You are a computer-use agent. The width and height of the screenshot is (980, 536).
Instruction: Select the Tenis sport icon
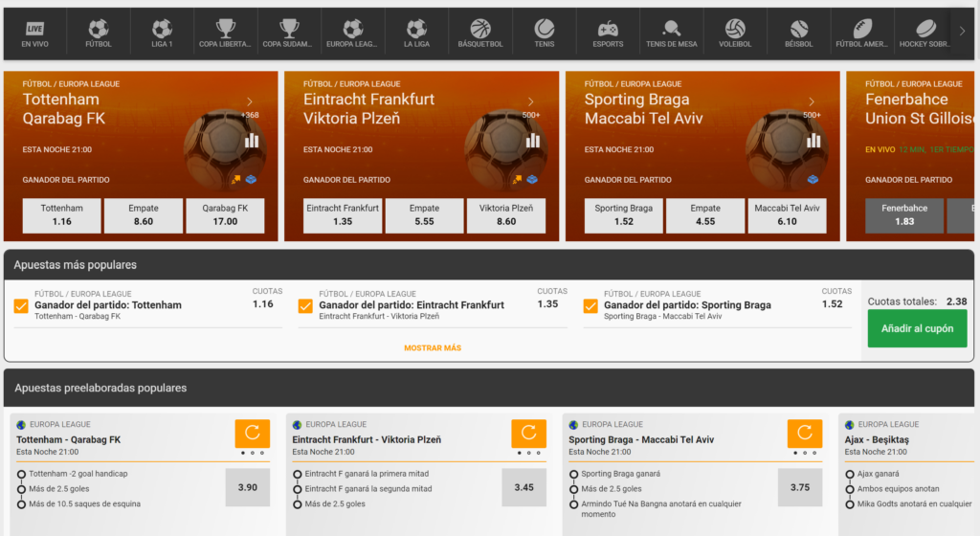[544, 34]
